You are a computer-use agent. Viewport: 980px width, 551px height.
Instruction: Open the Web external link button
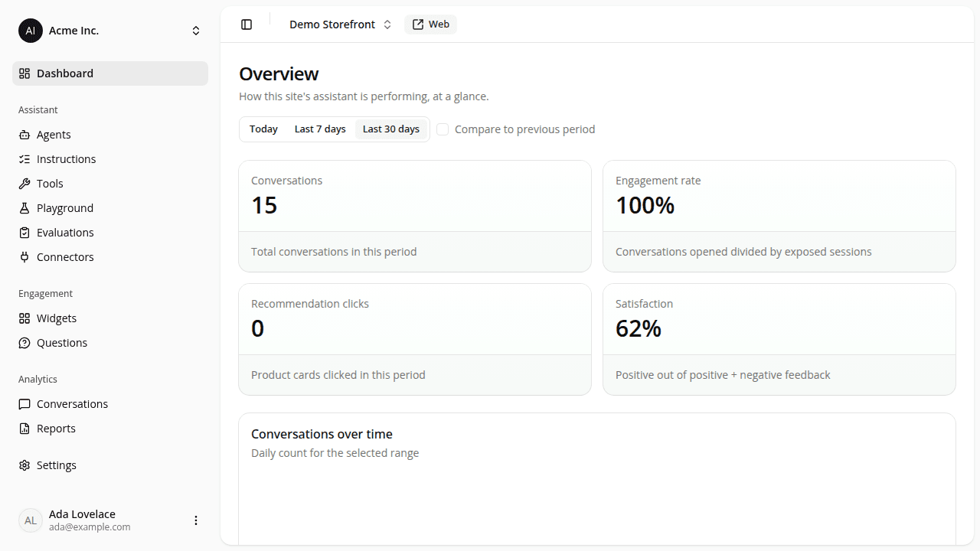coord(430,24)
